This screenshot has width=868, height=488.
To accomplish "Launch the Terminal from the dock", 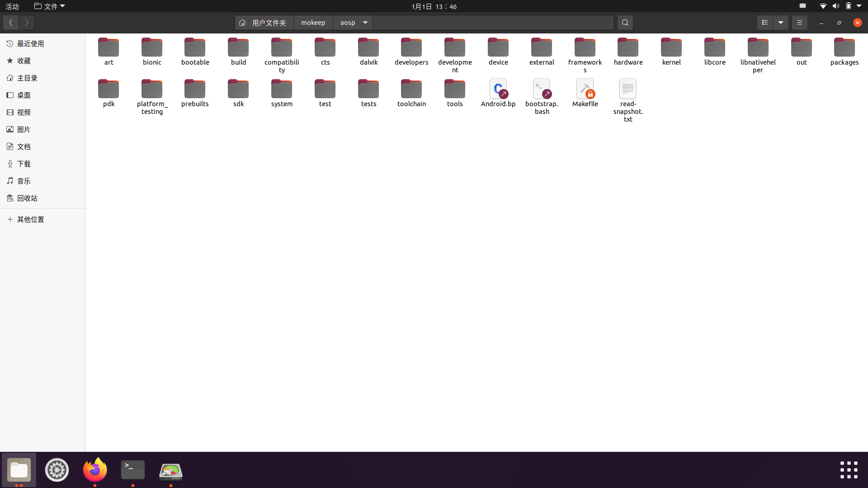I will pos(132,469).
